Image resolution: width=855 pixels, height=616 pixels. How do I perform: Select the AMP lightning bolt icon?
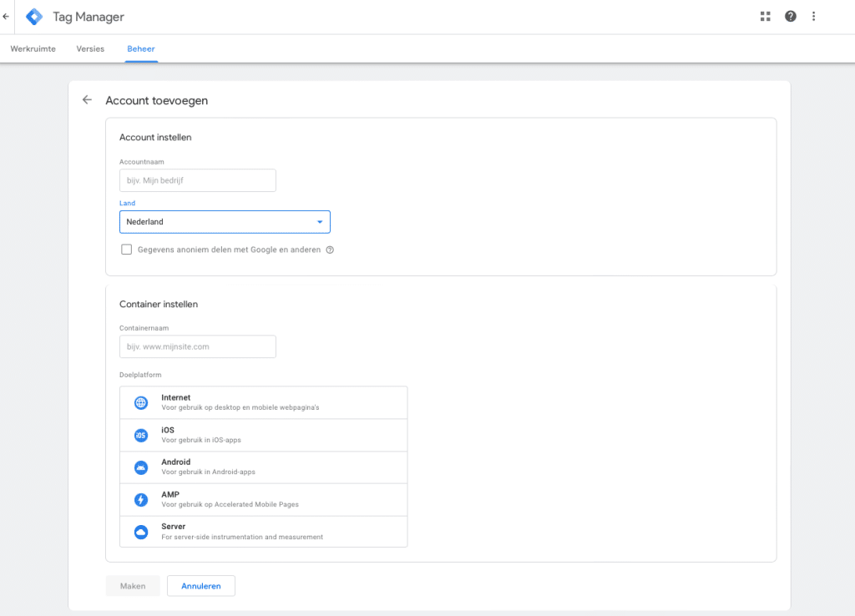pyautogui.click(x=141, y=499)
